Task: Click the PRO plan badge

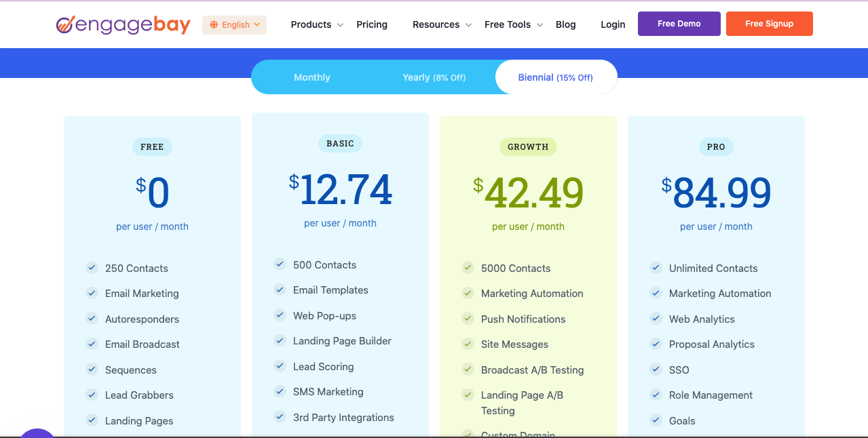Action: click(x=716, y=146)
